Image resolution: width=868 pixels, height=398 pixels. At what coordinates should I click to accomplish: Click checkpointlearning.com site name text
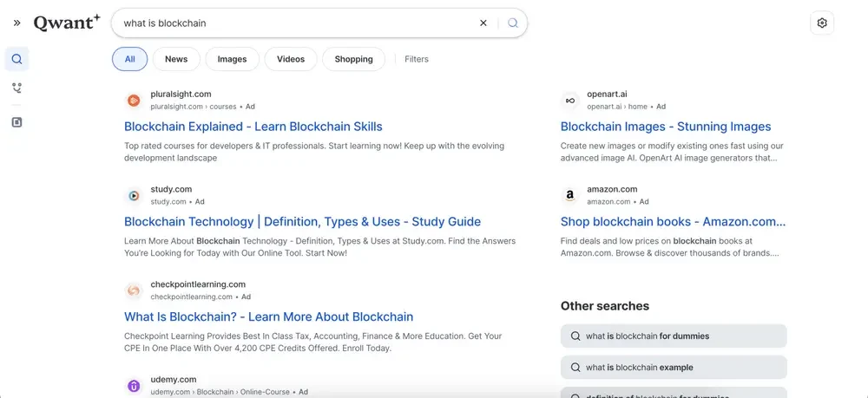[x=198, y=284]
